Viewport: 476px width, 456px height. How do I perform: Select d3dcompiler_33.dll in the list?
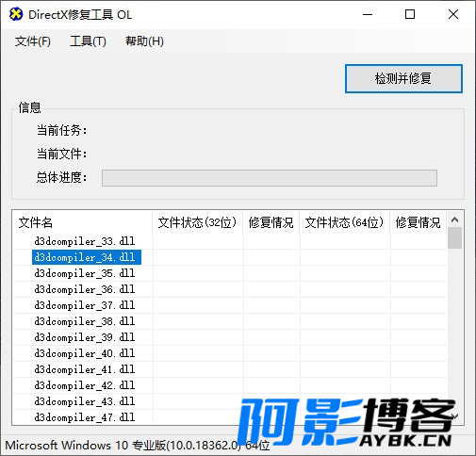click(85, 241)
